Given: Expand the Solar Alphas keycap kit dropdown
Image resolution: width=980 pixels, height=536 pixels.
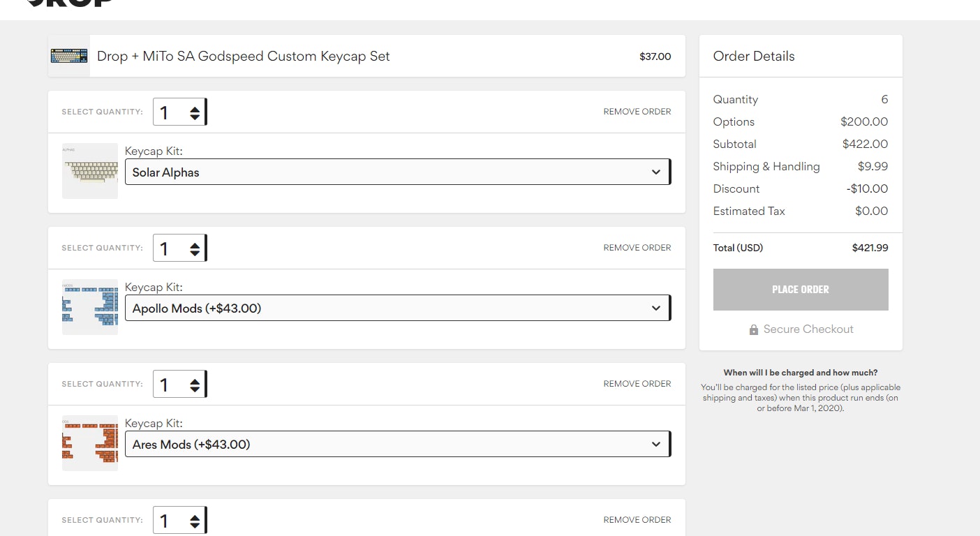Looking at the screenshot, I should click(x=397, y=172).
